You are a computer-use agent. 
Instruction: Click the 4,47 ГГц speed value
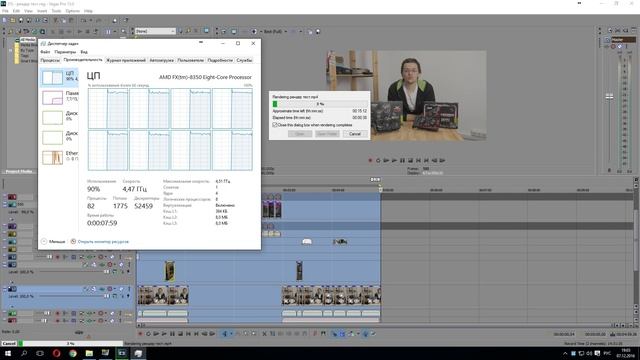tap(135, 189)
